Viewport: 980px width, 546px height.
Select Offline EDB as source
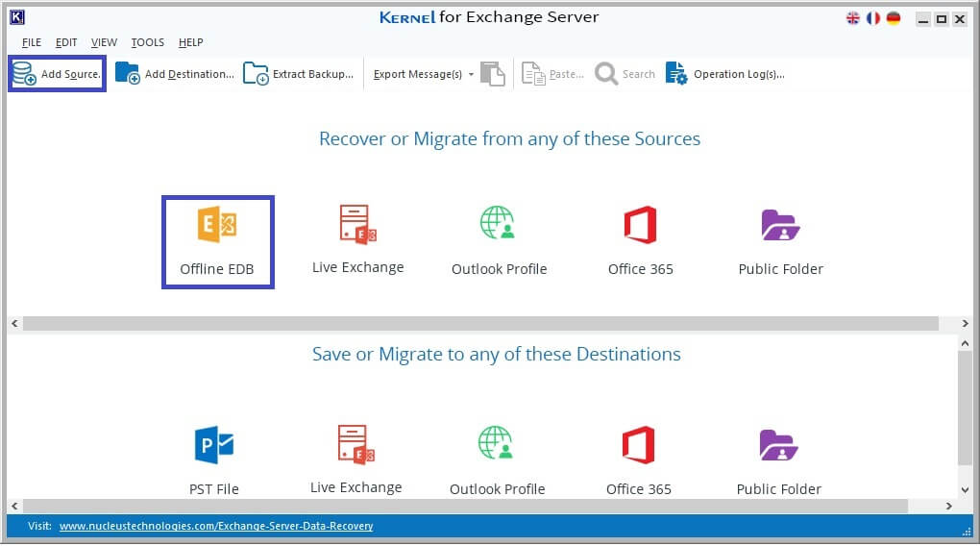pyautogui.click(x=217, y=242)
